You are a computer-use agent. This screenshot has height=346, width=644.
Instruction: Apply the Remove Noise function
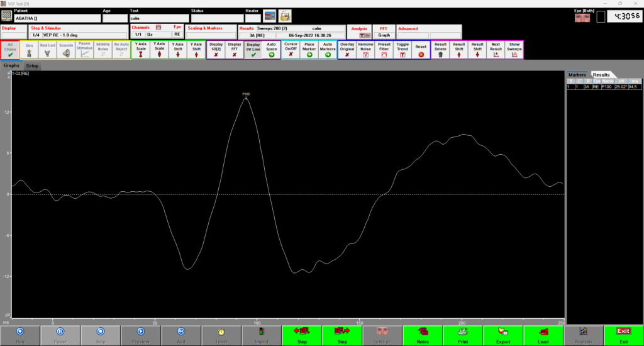365,50
